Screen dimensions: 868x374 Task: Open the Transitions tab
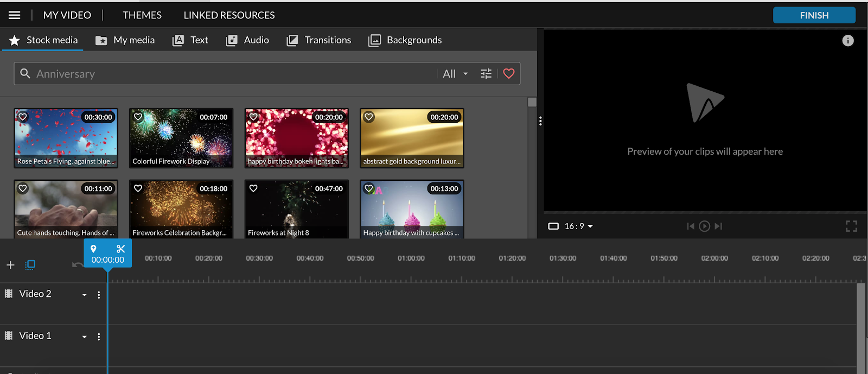tap(319, 40)
